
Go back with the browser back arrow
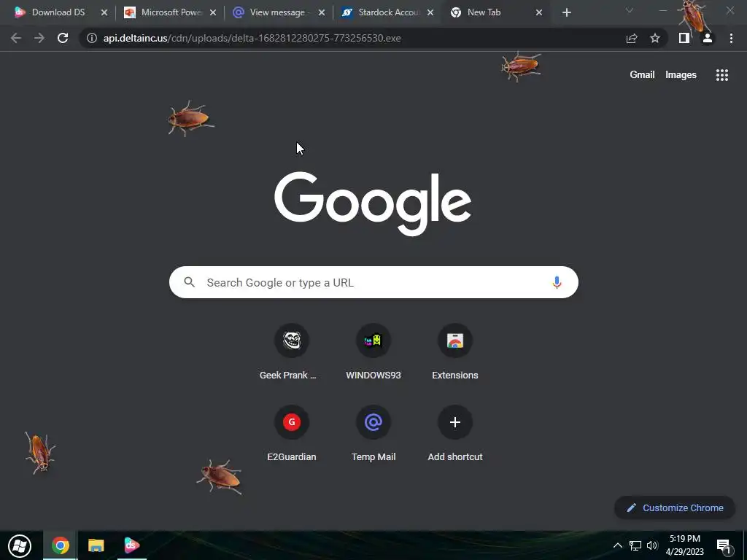[16, 38]
